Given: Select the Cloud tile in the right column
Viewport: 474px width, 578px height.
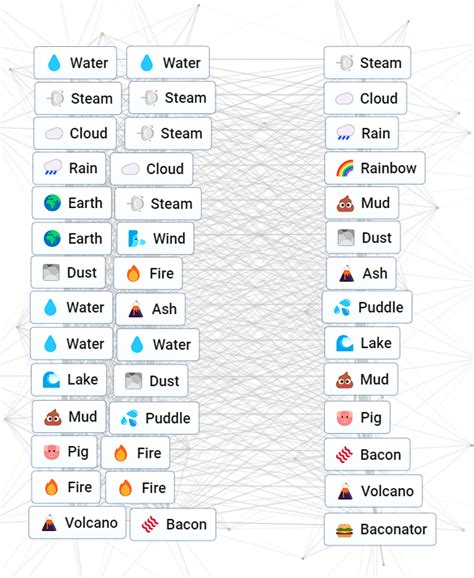Looking at the screenshot, I should pyautogui.click(x=365, y=98).
